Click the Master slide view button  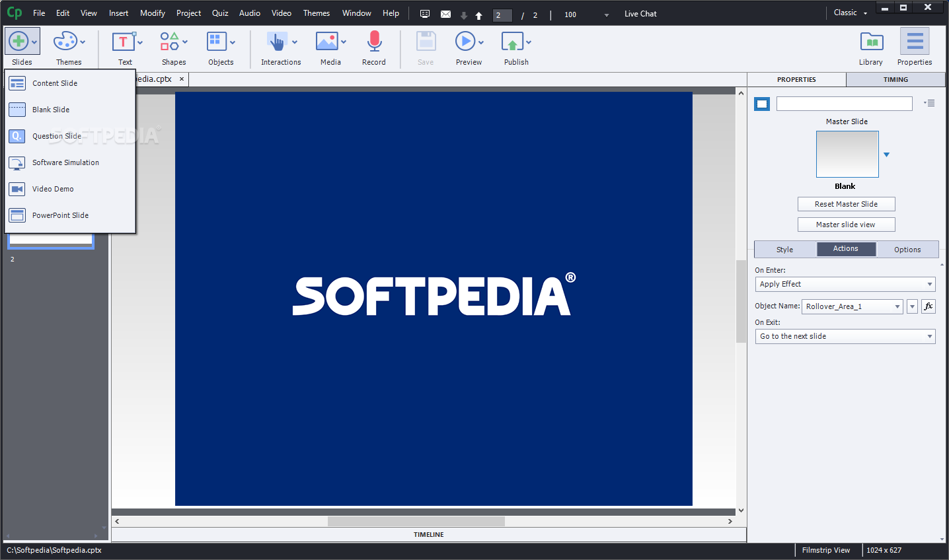[x=846, y=225]
